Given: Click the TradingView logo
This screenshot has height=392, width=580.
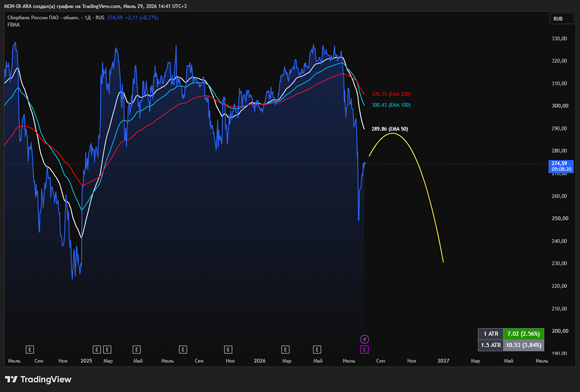Looking at the screenshot, I should coord(38,379).
